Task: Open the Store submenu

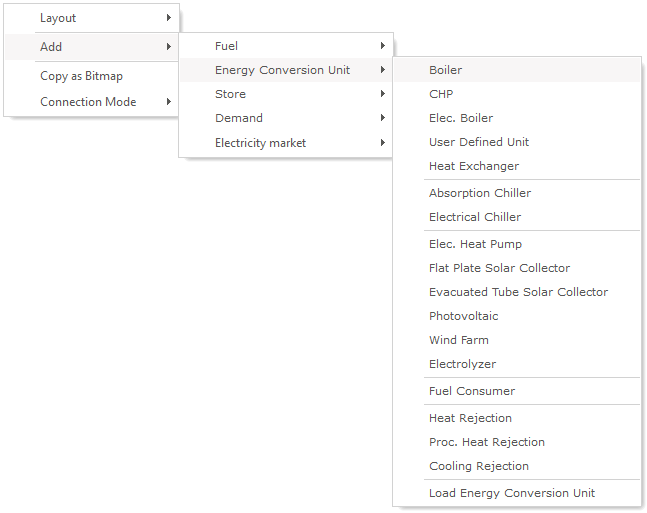Action: pos(286,94)
